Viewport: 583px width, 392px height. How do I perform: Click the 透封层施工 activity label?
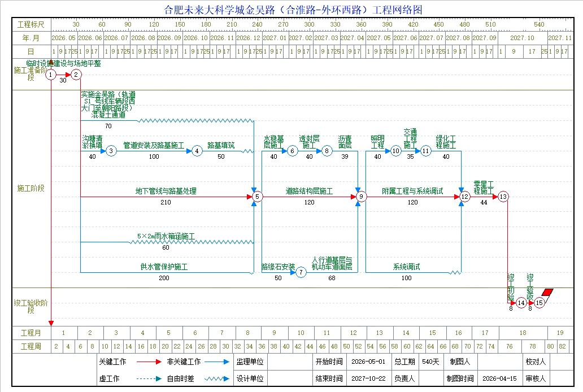tap(310, 142)
